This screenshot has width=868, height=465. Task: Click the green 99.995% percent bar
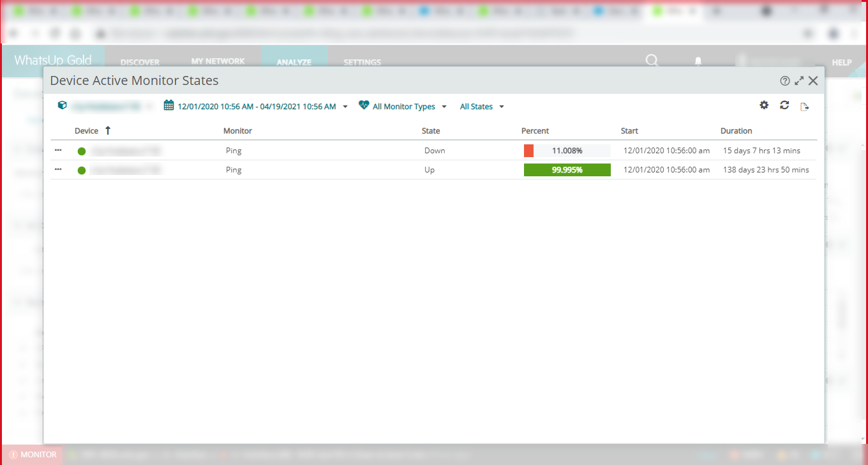(567, 170)
